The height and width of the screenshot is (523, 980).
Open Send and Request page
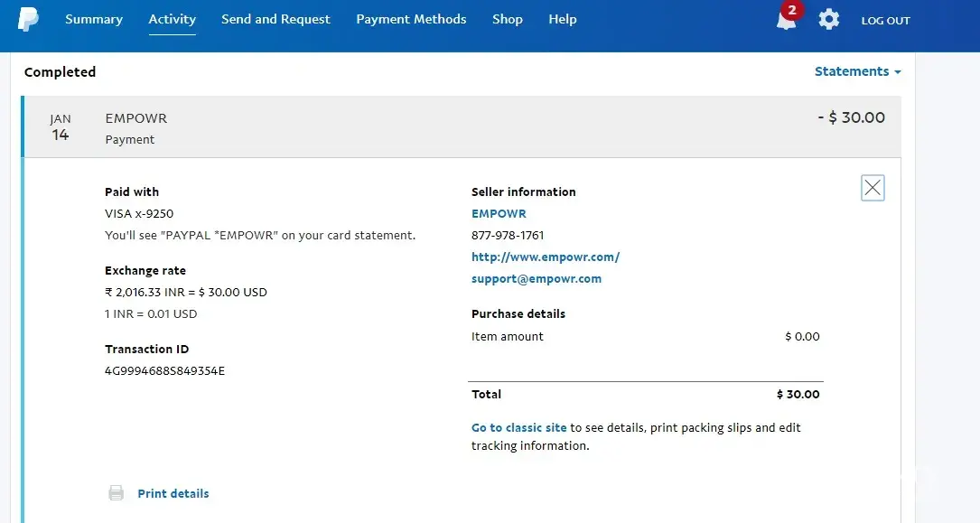[x=275, y=19]
